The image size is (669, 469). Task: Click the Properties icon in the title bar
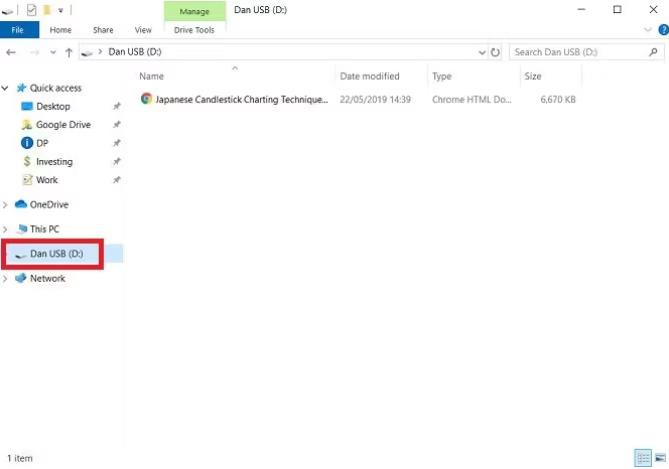click(31, 10)
